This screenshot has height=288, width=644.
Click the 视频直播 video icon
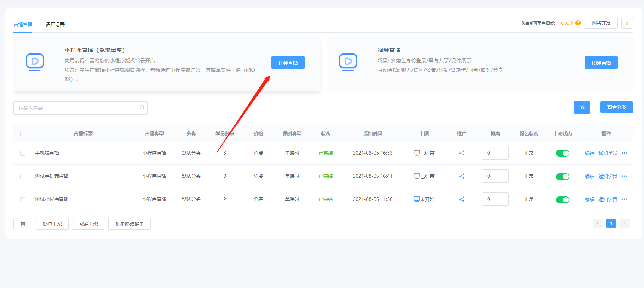(348, 62)
